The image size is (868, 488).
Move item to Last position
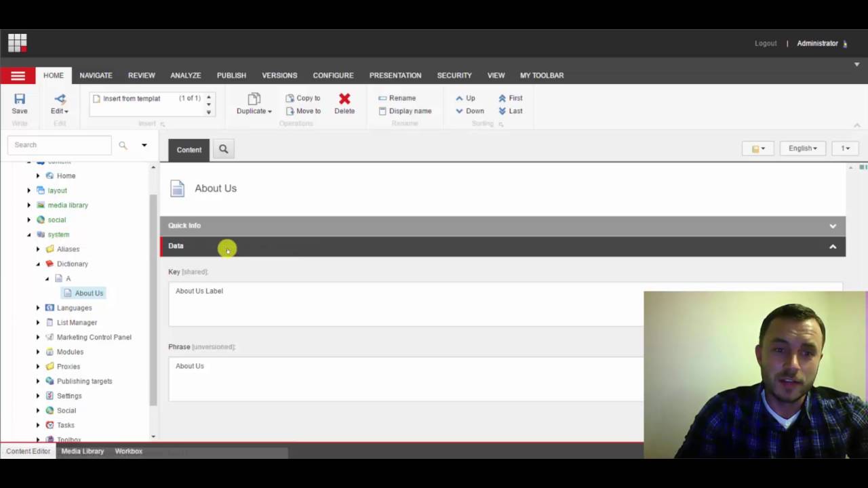coord(511,111)
